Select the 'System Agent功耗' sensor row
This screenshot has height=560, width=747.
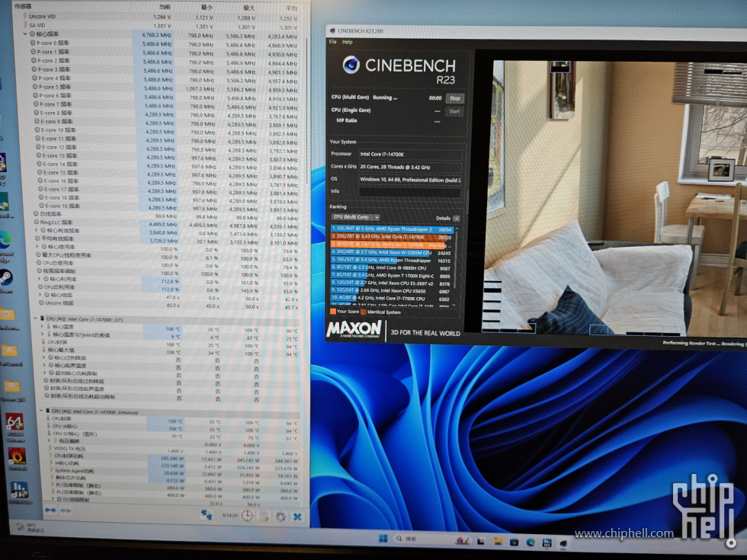pos(174,472)
